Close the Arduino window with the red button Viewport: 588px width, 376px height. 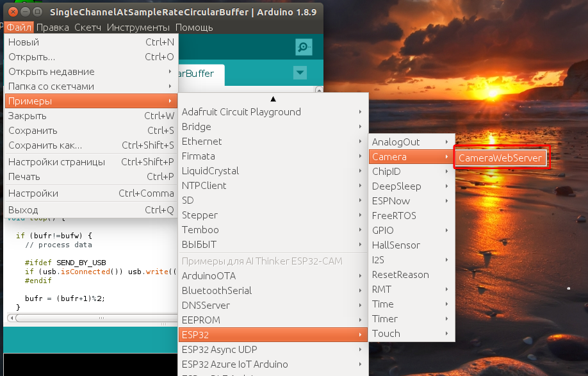11,12
